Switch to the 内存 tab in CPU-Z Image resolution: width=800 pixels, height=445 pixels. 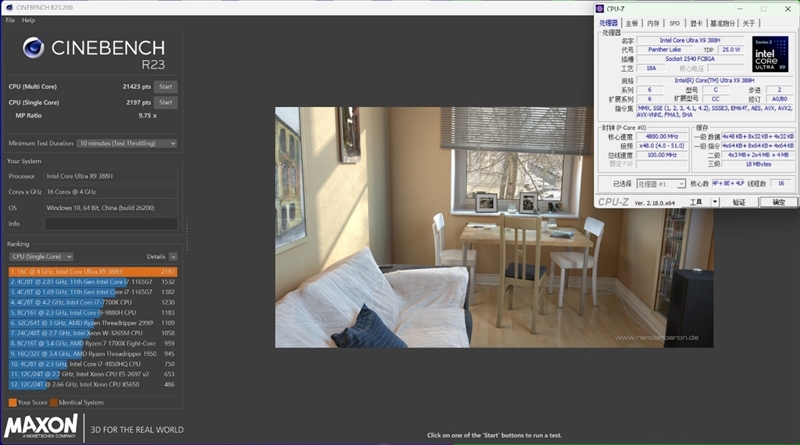[652, 23]
